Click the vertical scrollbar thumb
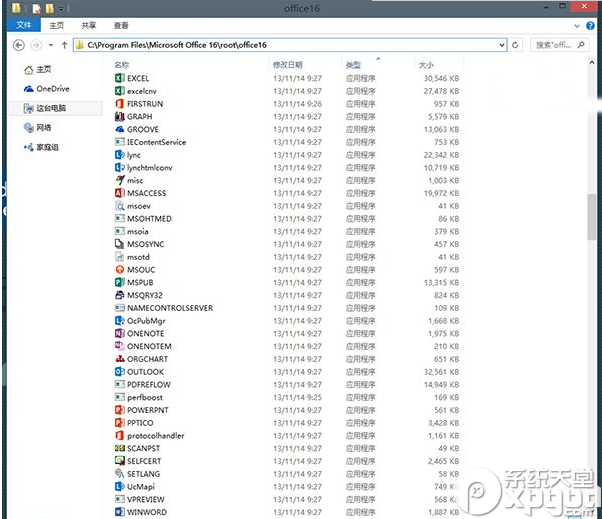Viewport: 602px width, 519px height. [591, 217]
